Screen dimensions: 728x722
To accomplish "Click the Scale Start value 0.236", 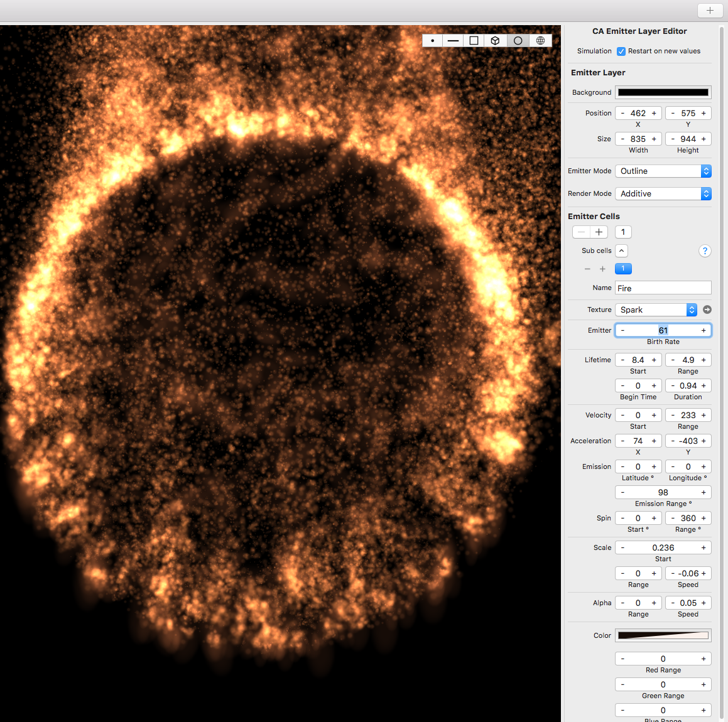I will point(663,548).
